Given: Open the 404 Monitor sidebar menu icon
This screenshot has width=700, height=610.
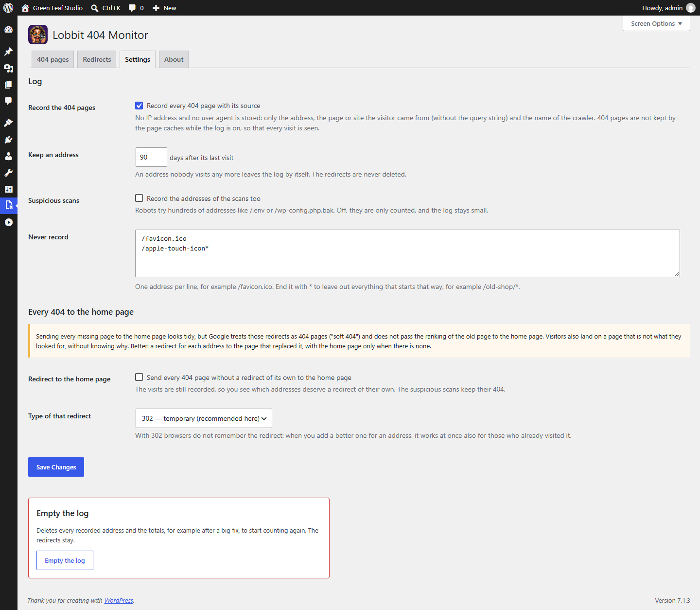Looking at the screenshot, I should pyautogui.click(x=8, y=205).
